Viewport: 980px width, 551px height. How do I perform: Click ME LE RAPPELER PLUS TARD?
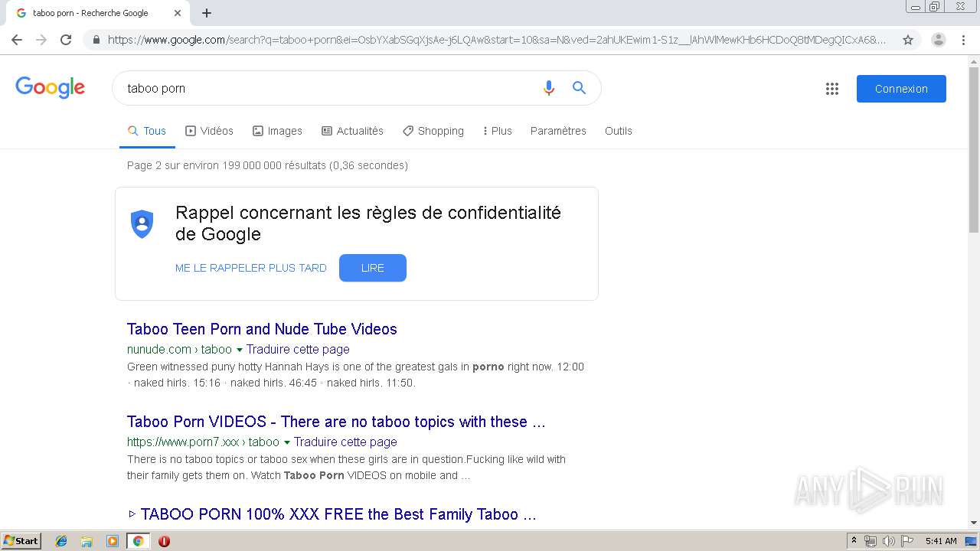[251, 268]
